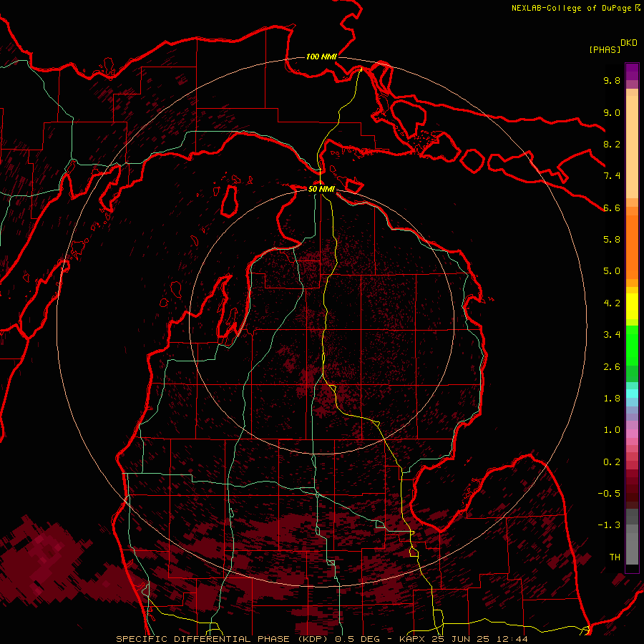Click the DKD label above the color scale
The width and height of the screenshot is (644, 644).
point(628,43)
